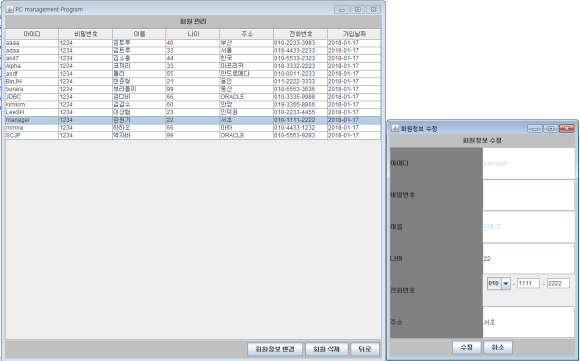This screenshot has width=580, height=361.
Task: Click the 비밀번호 column header
Action: pos(85,34)
